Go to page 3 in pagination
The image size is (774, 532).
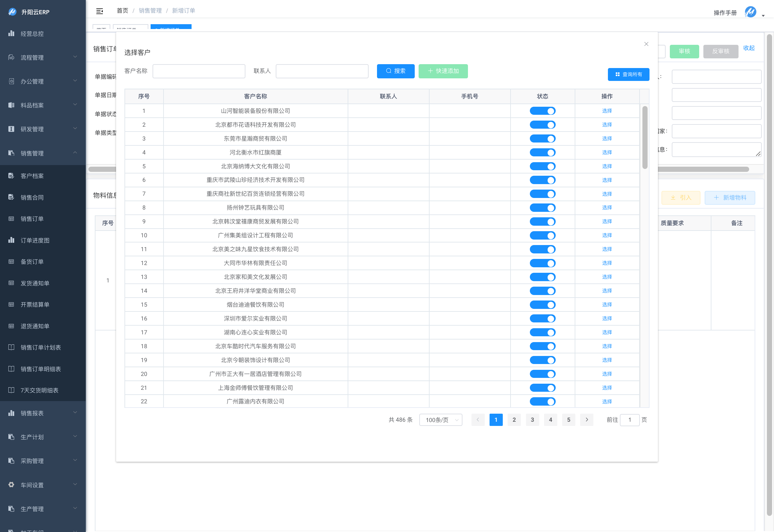click(532, 420)
